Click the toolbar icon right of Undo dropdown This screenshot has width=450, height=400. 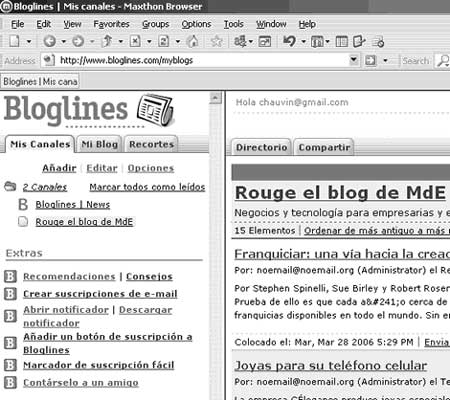318,42
